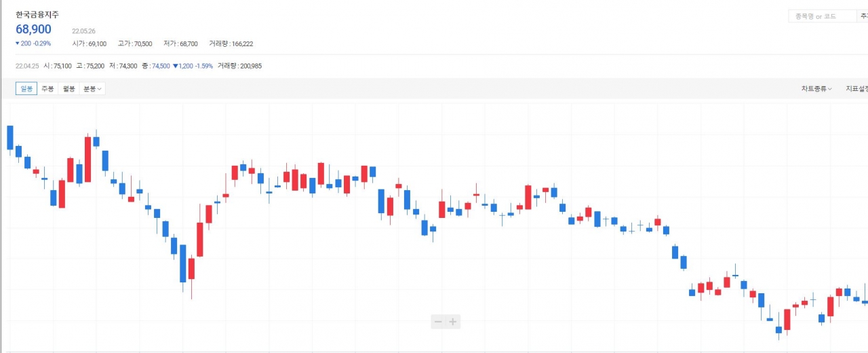
Task: Focus the 종목명 or 코드 search field
Action: 822,16
